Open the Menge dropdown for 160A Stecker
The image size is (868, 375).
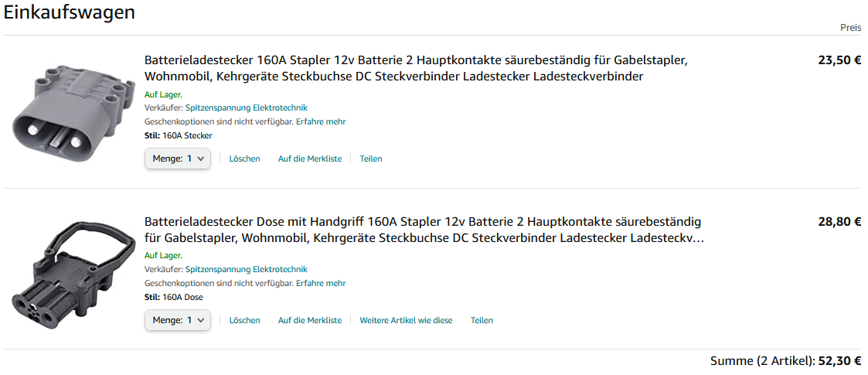(177, 159)
